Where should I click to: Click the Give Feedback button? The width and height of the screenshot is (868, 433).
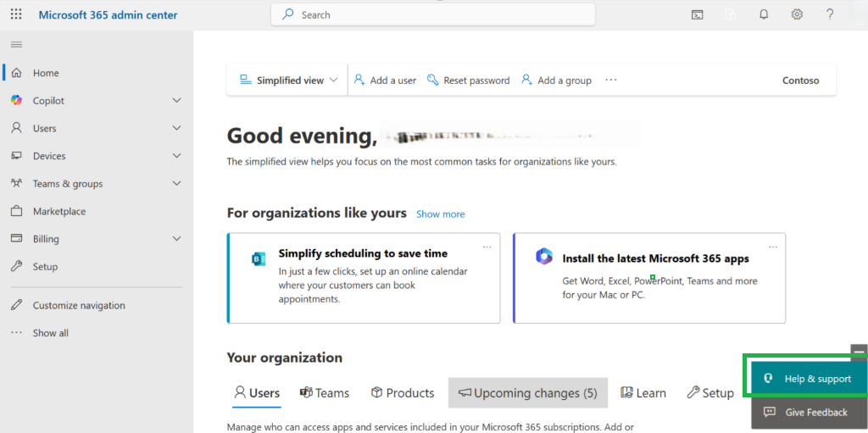tap(808, 413)
